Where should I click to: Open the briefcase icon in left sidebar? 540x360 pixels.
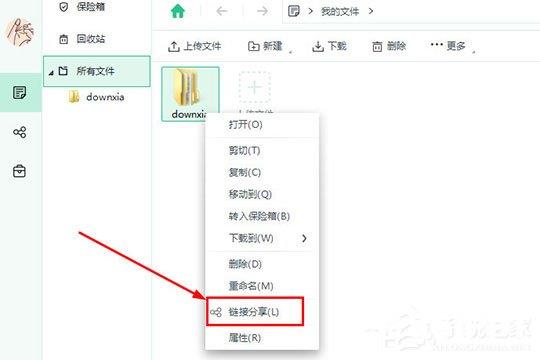pyautogui.click(x=19, y=171)
